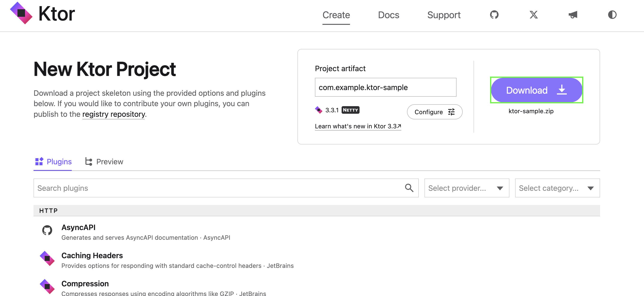The width and height of the screenshot is (644, 296).
Task: Open Configure project settings
Action: click(435, 112)
